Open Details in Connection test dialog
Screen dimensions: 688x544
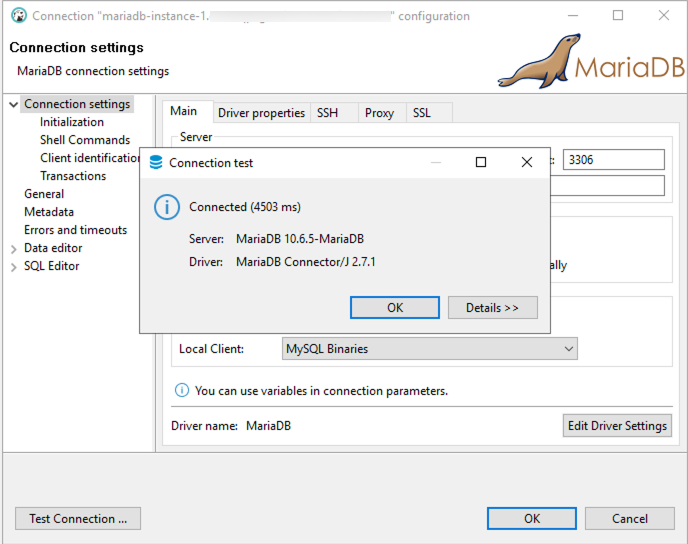492,307
